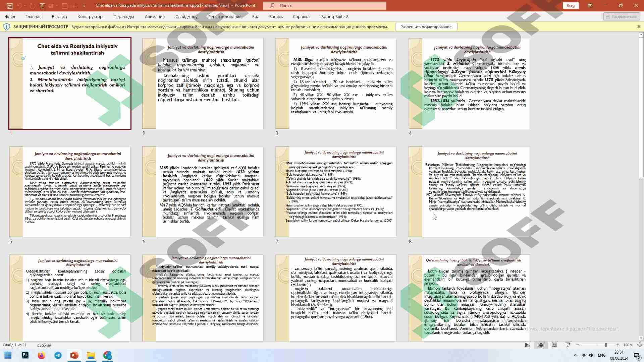Image resolution: width=644 pixels, height=362 pixels.
Task: Open the notification center icon
Action: tap(637, 356)
